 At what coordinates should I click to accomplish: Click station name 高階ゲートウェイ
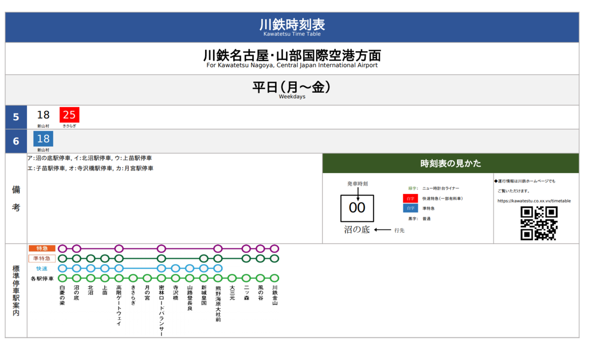(x=119, y=306)
